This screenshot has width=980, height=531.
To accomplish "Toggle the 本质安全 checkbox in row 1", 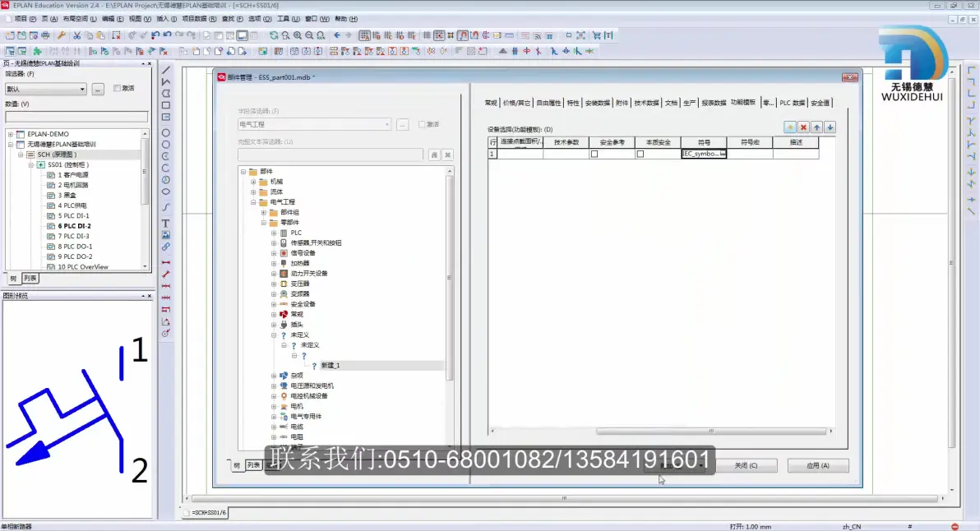I will coord(640,154).
